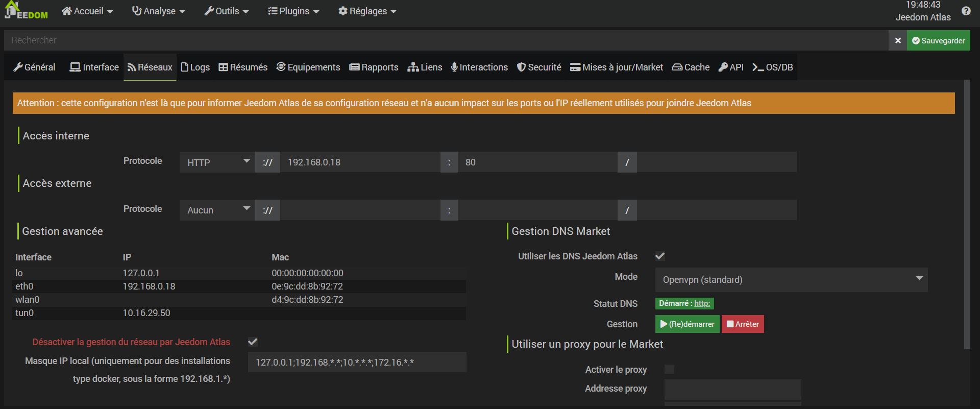Screen dimensions: 980x409
Task: Open the help question mark icon
Action: click(x=966, y=11)
